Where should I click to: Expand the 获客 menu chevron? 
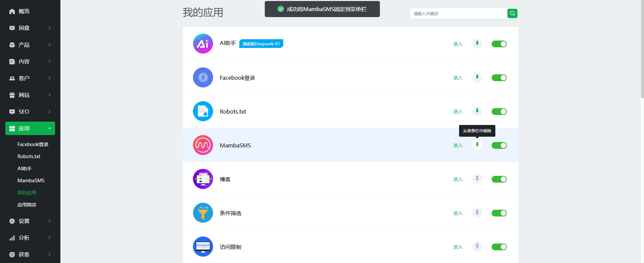(50, 254)
